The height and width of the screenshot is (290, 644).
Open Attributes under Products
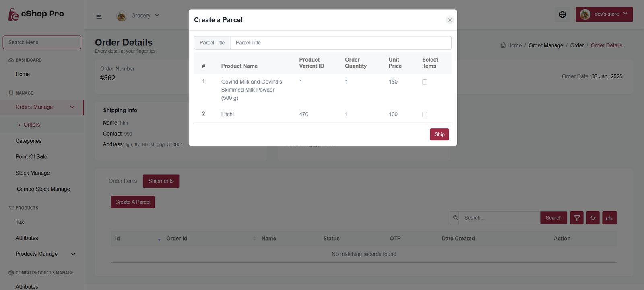click(x=27, y=238)
